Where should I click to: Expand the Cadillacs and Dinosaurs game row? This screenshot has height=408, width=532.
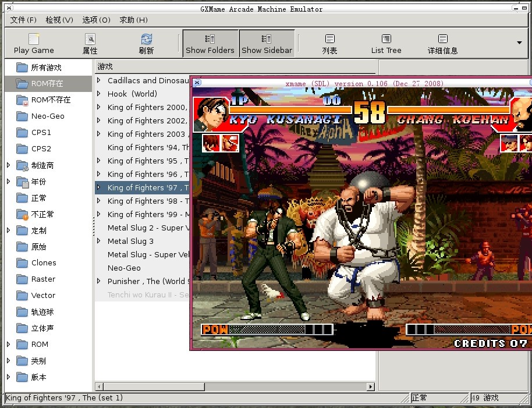pyautogui.click(x=99, y=80)
